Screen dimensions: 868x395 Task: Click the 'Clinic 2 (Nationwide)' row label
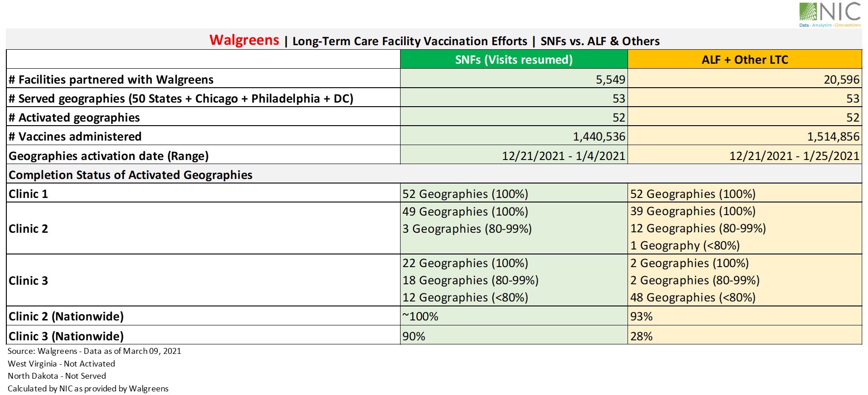[x=66, y=316]
